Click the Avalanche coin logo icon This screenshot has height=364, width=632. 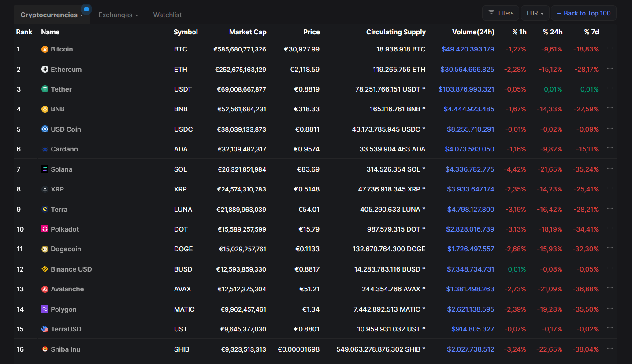[45, 289]
